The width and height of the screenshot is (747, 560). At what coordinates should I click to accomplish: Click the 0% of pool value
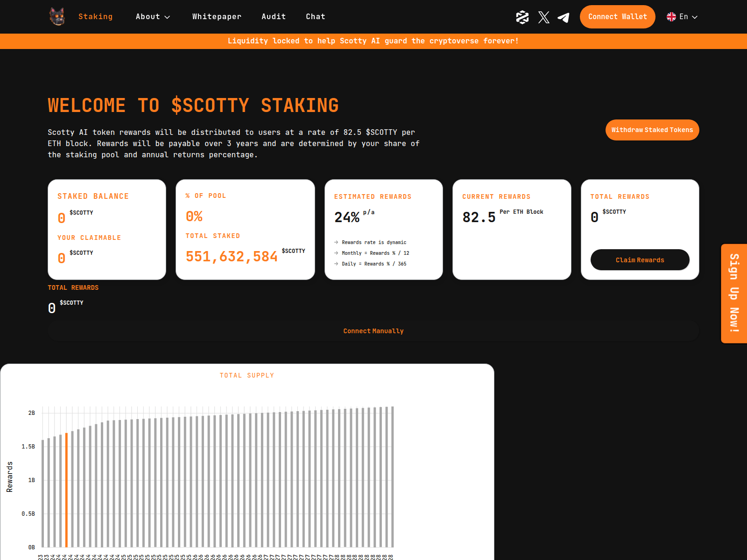tap(194, 217)
